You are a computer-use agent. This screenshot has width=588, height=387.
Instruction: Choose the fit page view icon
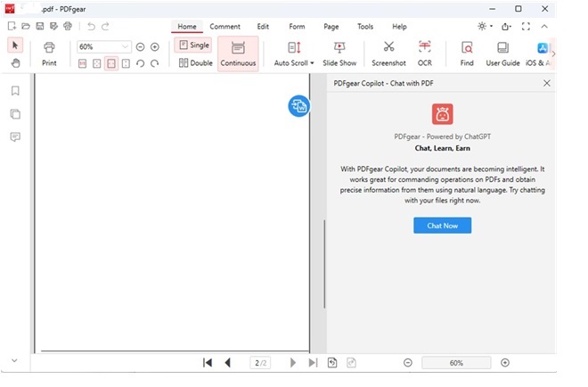(x=97, y=63)
